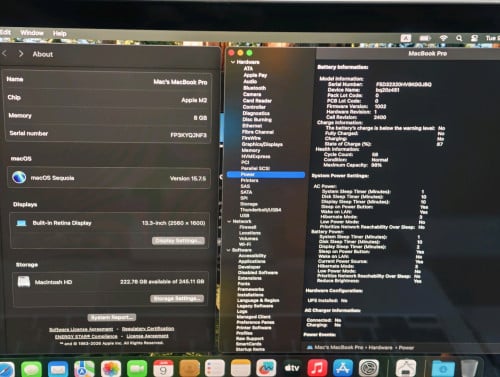Open Reminders app in the Dock
The width and height of the screenshot is (500, 377).
214,369
